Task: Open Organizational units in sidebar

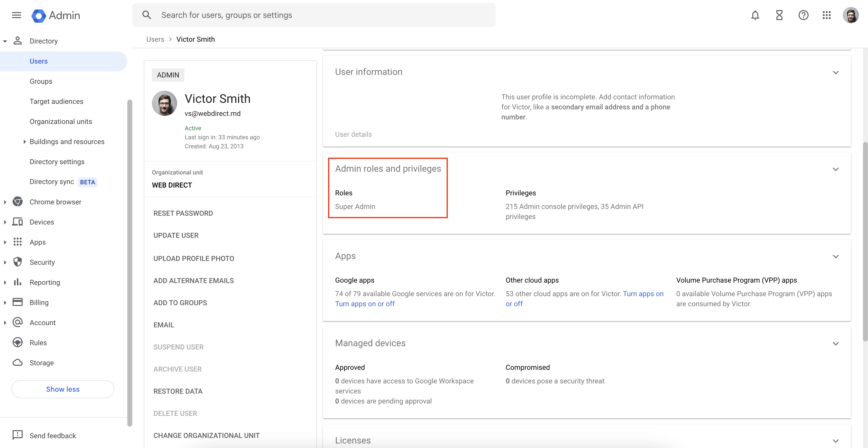Action: (x=61, y=121)
